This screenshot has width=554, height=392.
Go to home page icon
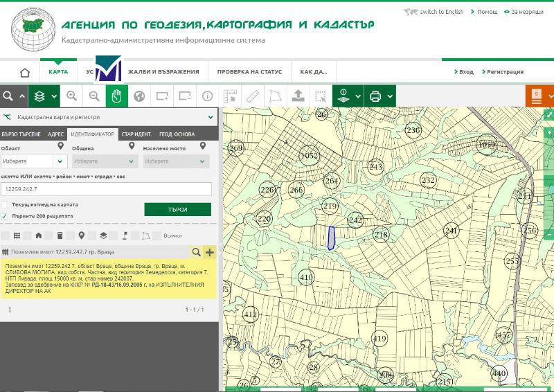(25, 72)
